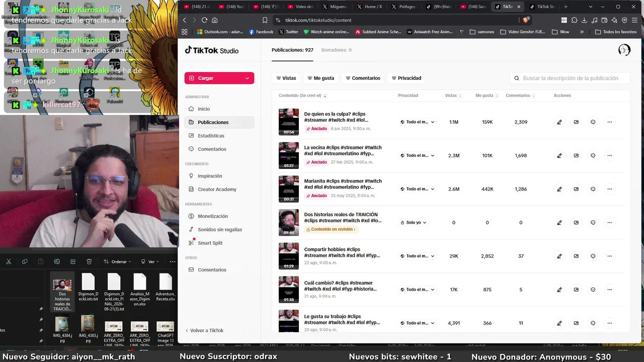The height and width of the screenshot is (362, 644).
Task: Open analytics icon for 'La vecina' post
Action: [x=576, y=155]
